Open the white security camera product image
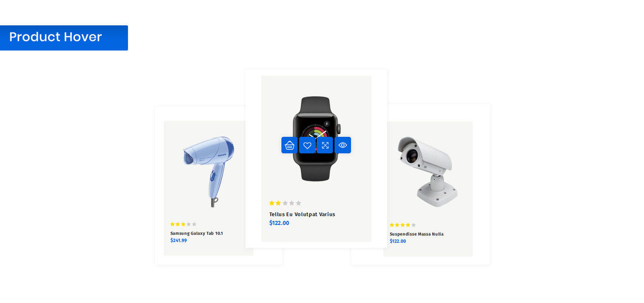 tap(427, 171)
